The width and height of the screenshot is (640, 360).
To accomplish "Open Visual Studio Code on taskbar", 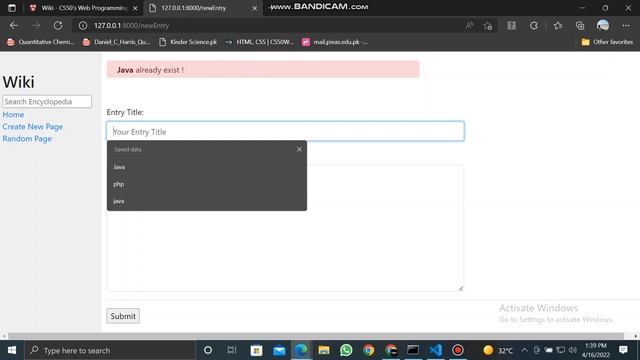I will (x=436, y=350).
